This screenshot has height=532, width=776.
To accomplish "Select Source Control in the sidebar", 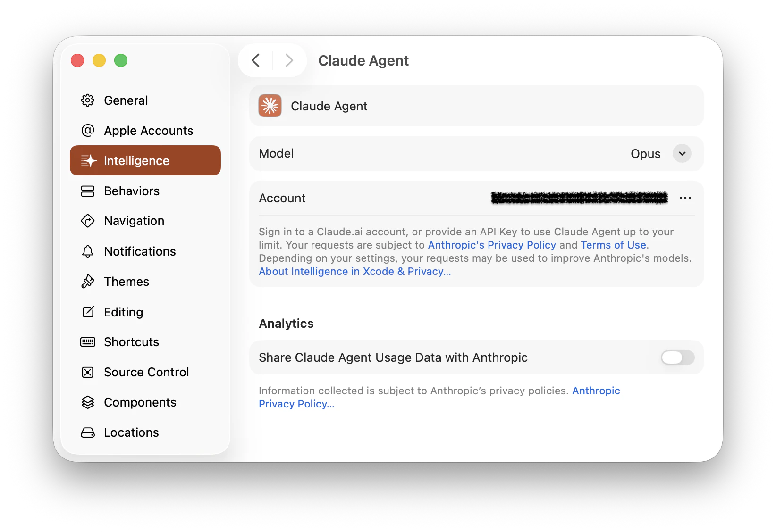I will [145, 372].
